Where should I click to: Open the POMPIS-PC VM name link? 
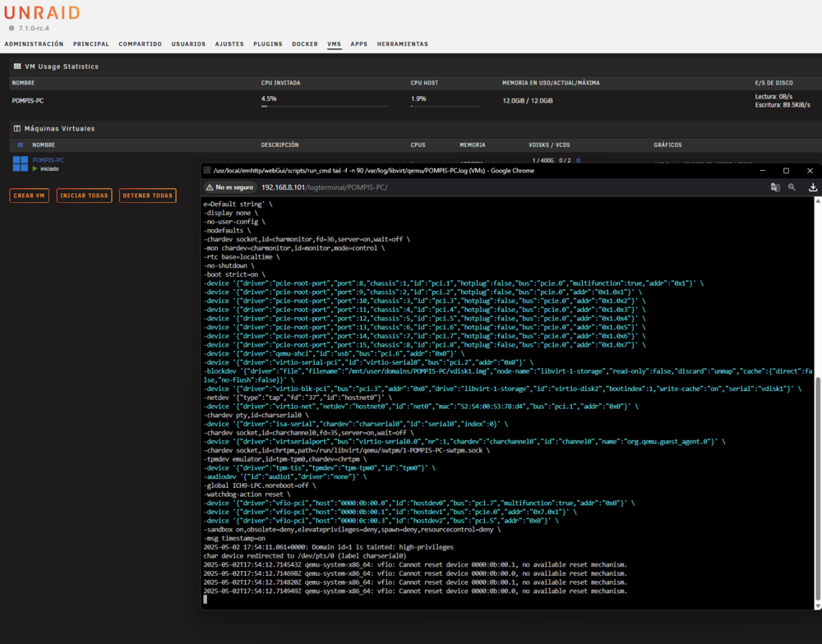point(48,160)
